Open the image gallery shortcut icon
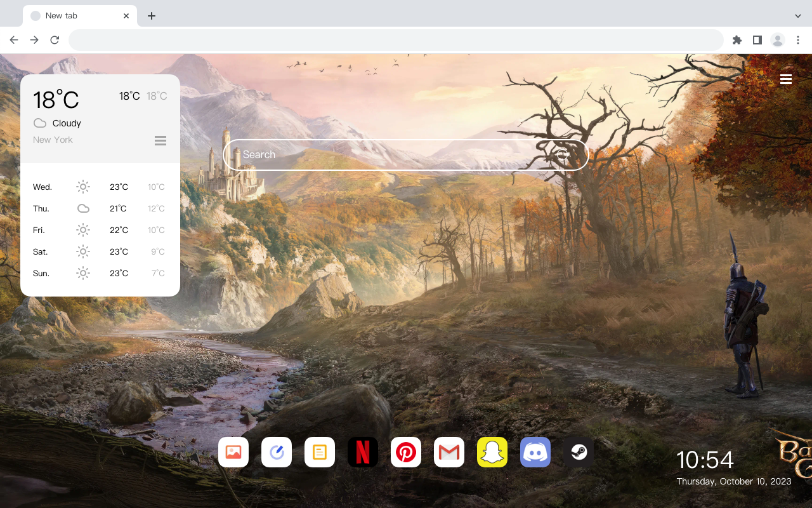Screen dimensions: 812x508 (233, 452)
